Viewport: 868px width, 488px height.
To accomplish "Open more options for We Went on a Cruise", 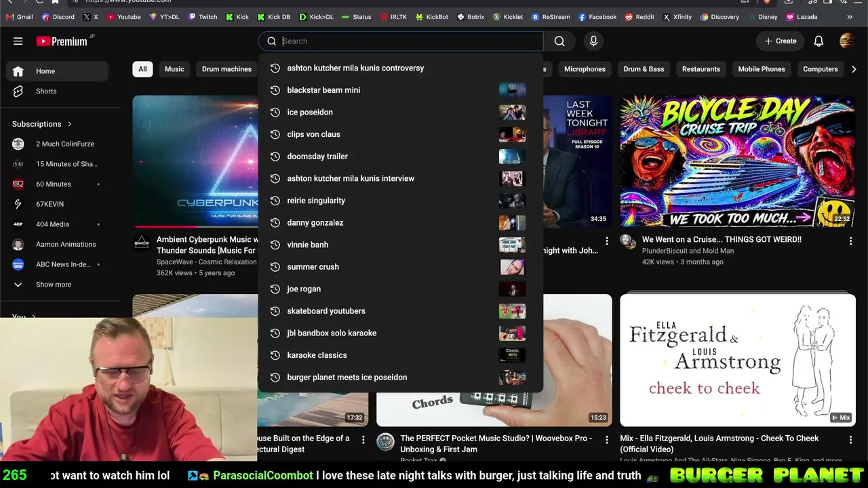I will pyautogui.click(x=850, y=241).
